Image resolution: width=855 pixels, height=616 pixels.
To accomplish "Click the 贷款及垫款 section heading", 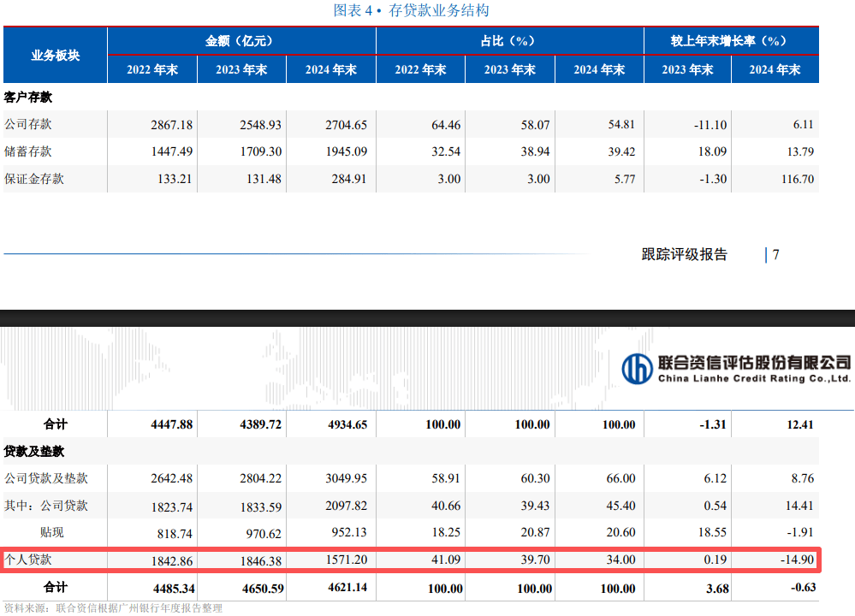I will point(34,451).
